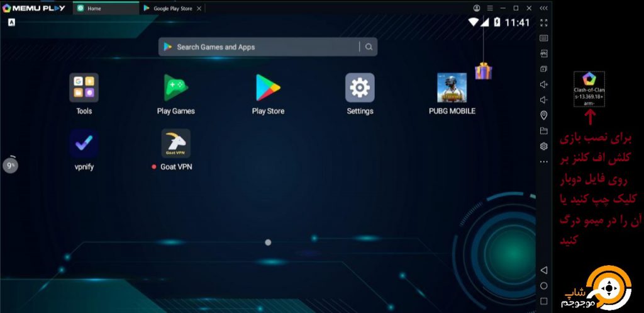Click the Wi-Fi status icon
This screenshot has height=313, width=644.
[x=474, y=22]
